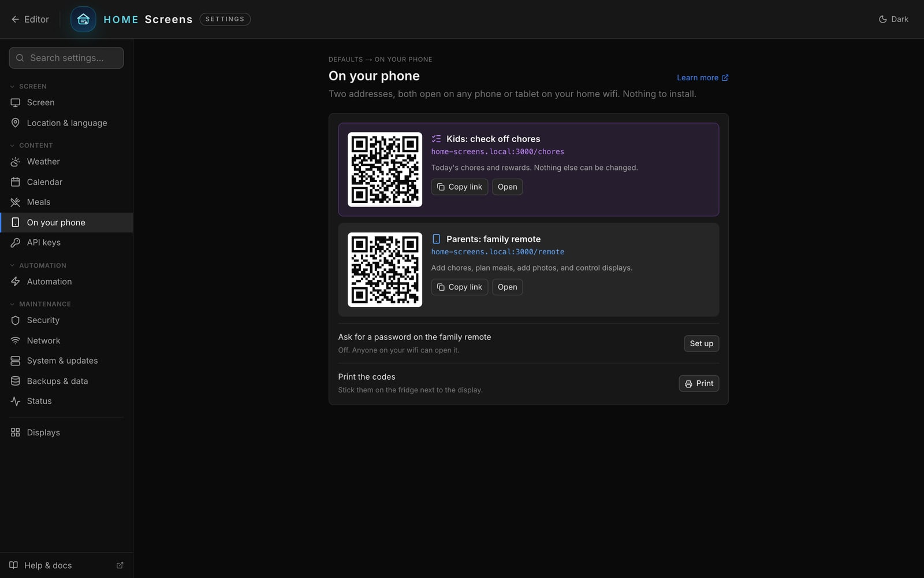Open the Kids chores page
The height and width of the screenshot is (578, 924).
click(508, 187)
